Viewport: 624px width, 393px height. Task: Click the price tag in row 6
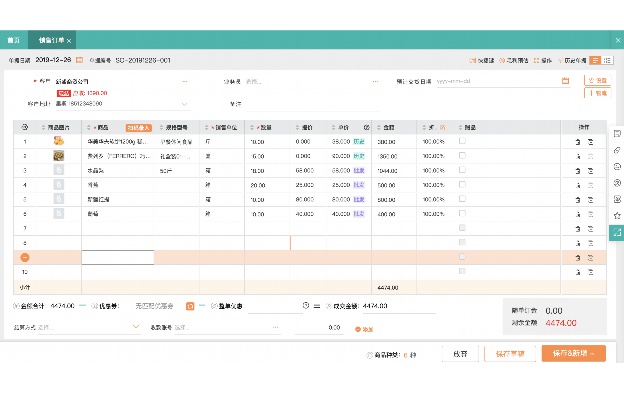[x=359, y=214]
